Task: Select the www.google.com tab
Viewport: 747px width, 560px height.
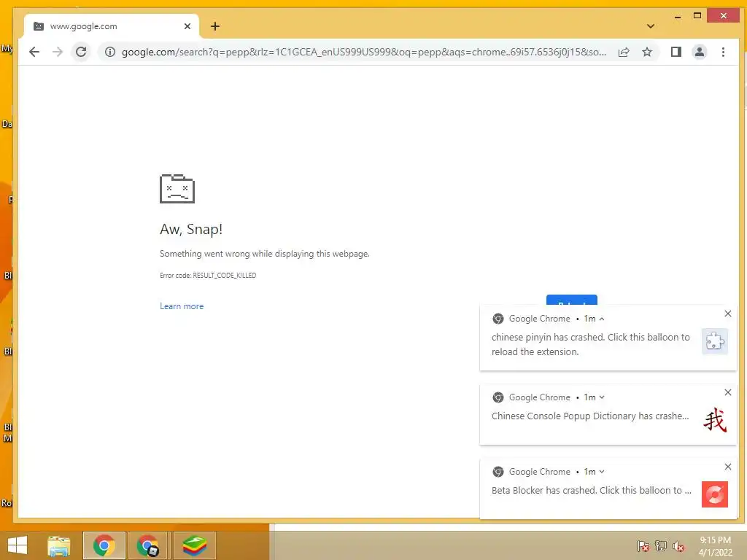Action: coord(112,26)
